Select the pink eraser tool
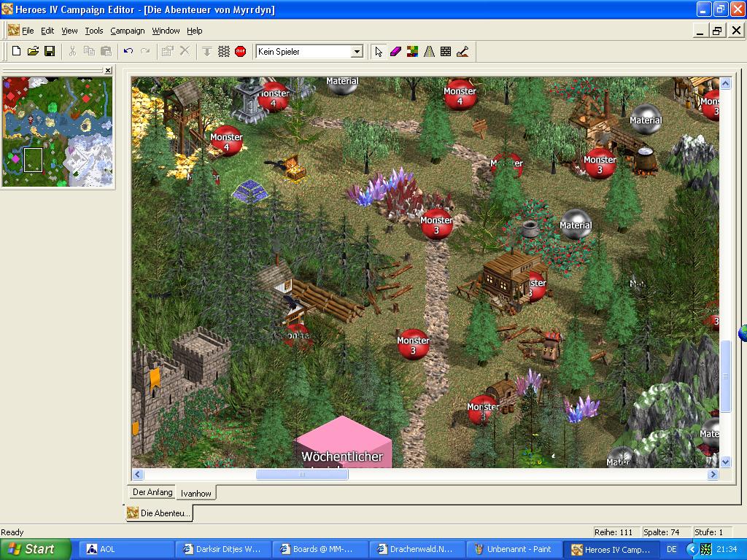This screenshot has height=560, width=747. pyautogui.click(x=395, y=51)
